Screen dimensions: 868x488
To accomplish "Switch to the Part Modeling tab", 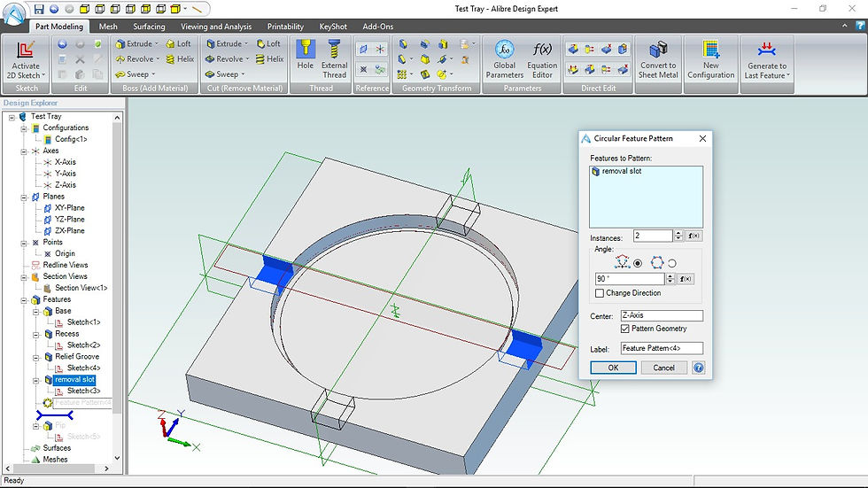I will 59,26.
